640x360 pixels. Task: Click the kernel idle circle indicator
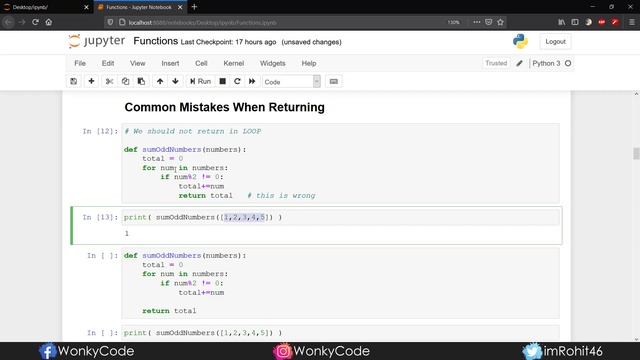pos(568,63)
